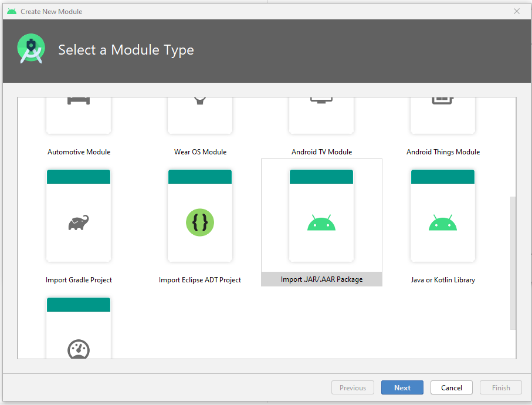Close the Create New Module window
The image size is (532, 405).
click(516, 12)
